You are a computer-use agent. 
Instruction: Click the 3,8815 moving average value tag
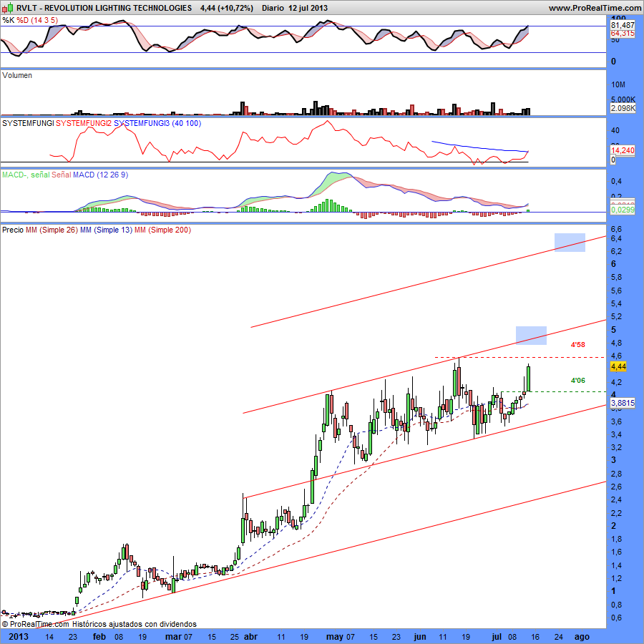tap(623, 403)
